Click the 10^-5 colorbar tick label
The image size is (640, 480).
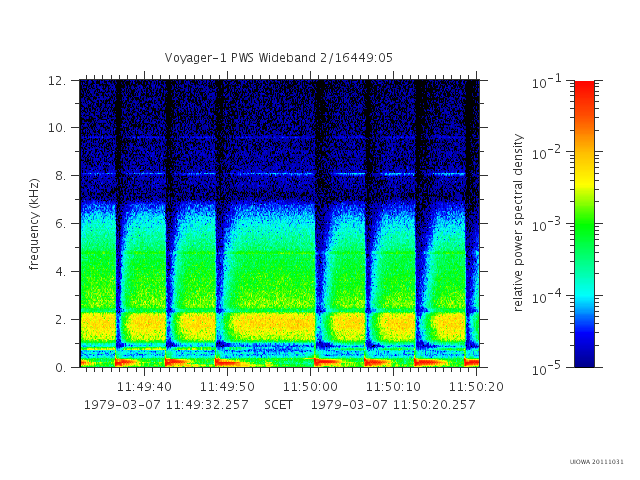point(548,369)
